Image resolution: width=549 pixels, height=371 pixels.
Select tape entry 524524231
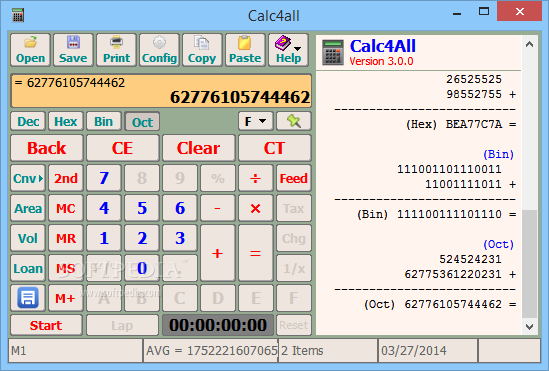click(x=470, y=259)
